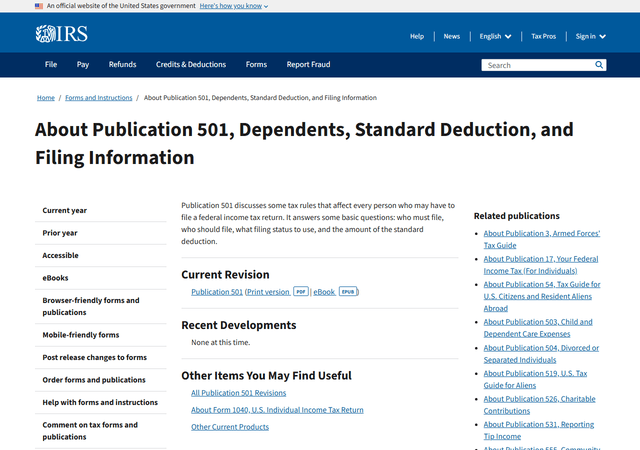The image size is (640, 450).
Task: Click the Recent Developments heading
Action: 239,325
